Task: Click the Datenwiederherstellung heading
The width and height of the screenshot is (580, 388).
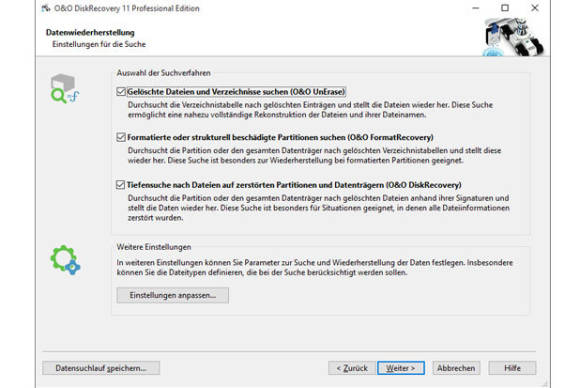Action: pyautogui.click(x=90, y=33)
